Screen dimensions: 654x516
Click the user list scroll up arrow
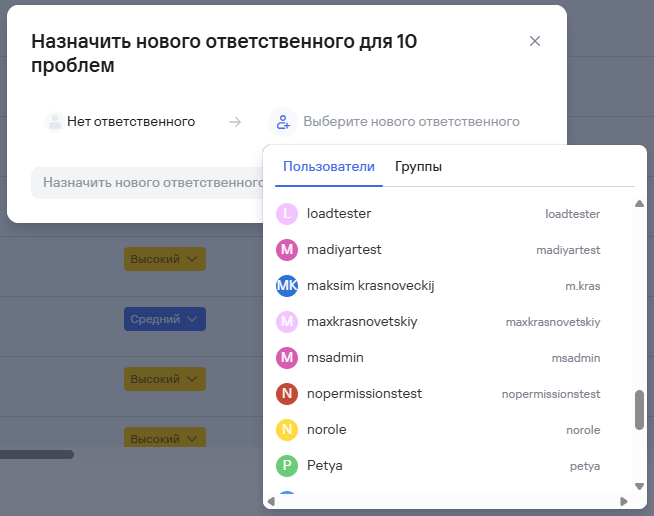[x=639, y=204]
